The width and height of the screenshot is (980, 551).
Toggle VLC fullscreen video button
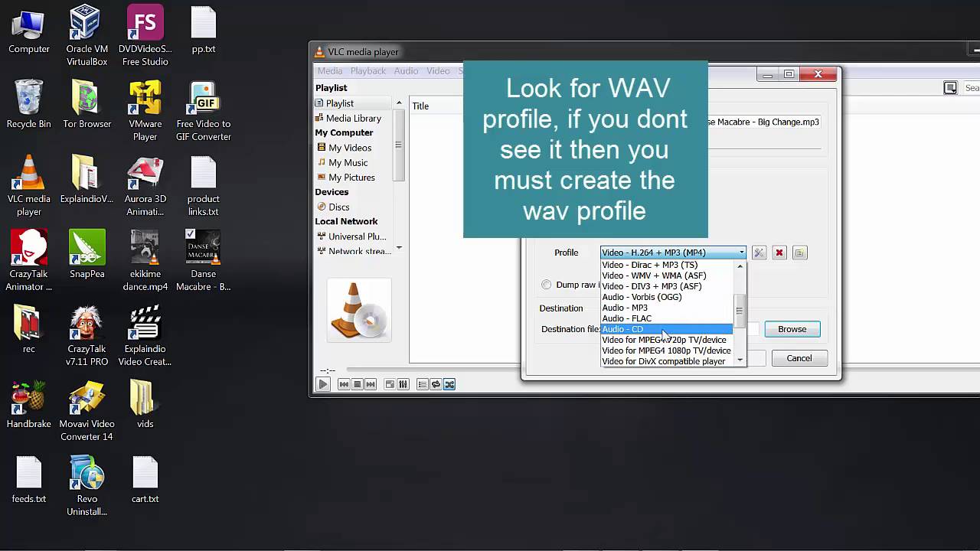tap(390, 384)
